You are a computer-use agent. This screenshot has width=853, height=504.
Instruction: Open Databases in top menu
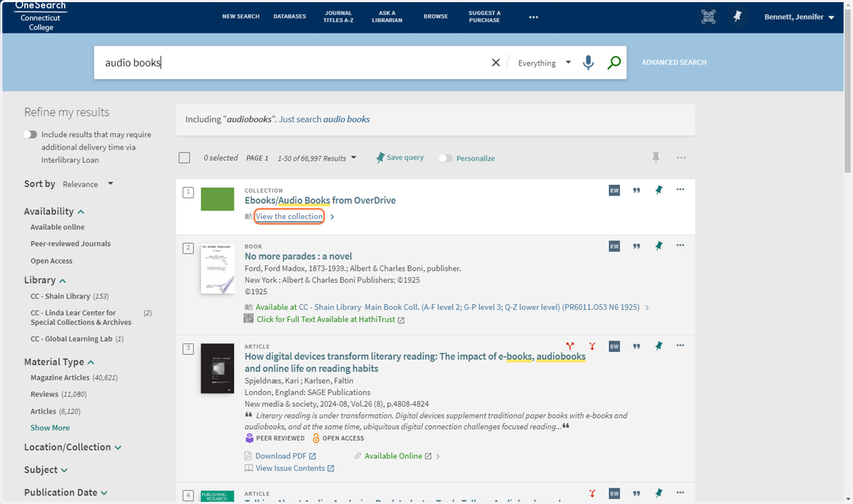click(x=289, y=16)
